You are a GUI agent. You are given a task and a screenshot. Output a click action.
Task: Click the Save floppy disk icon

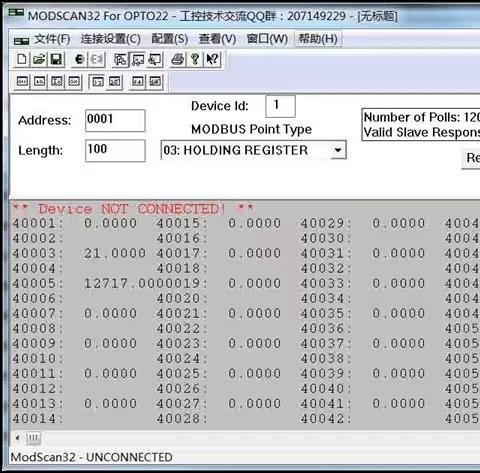[56, 59]
